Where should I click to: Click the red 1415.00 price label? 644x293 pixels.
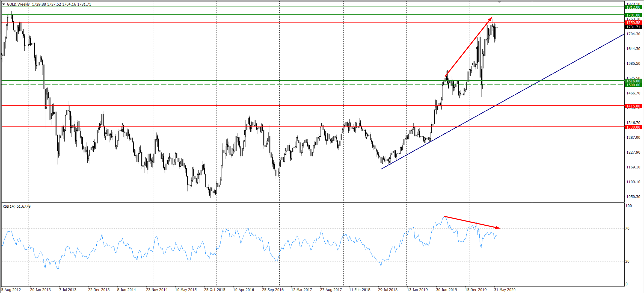[x=633, y=106]
